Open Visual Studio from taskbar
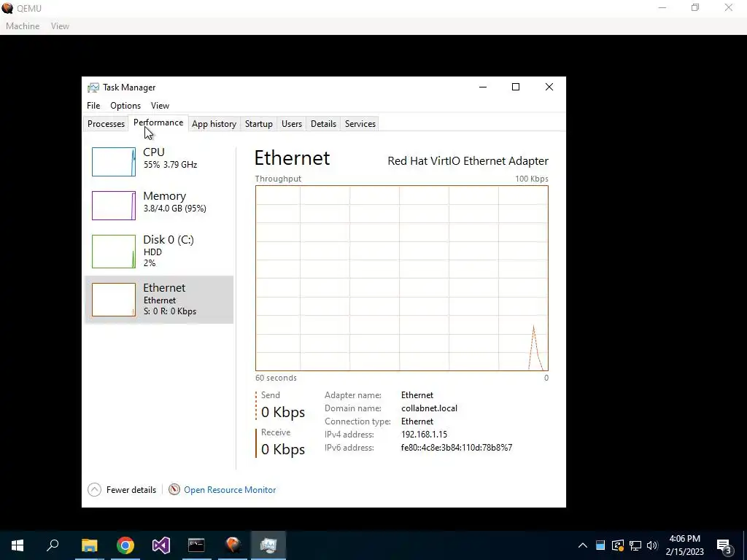 coord(161,545)
